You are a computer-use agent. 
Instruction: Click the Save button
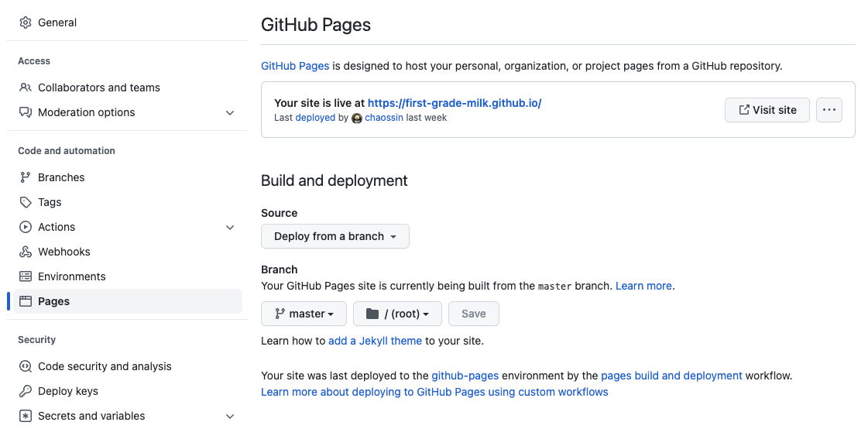(473, 314)
